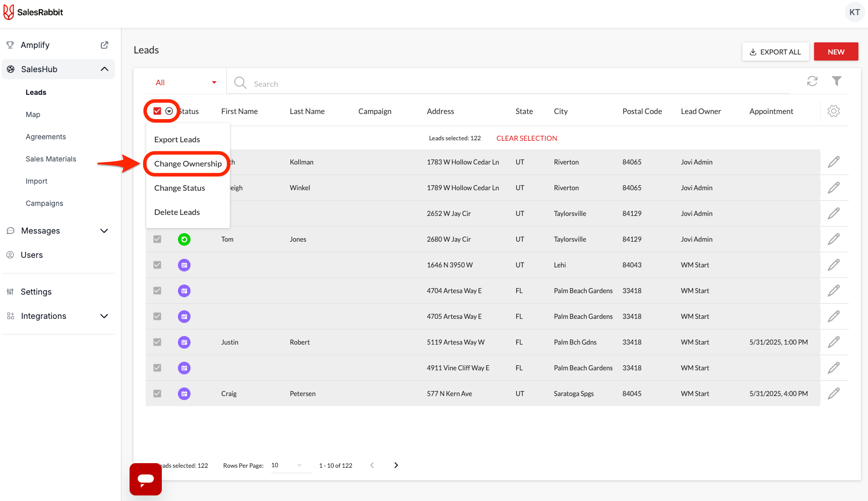Click the Users person icon

pos(10,255)
